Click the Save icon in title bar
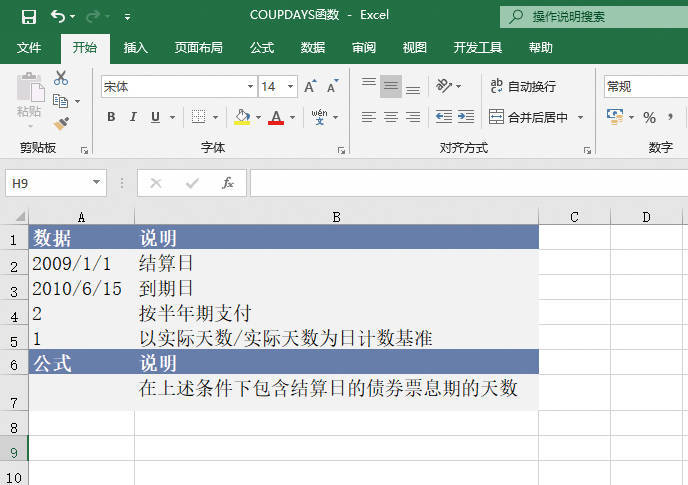 point(29,17)
